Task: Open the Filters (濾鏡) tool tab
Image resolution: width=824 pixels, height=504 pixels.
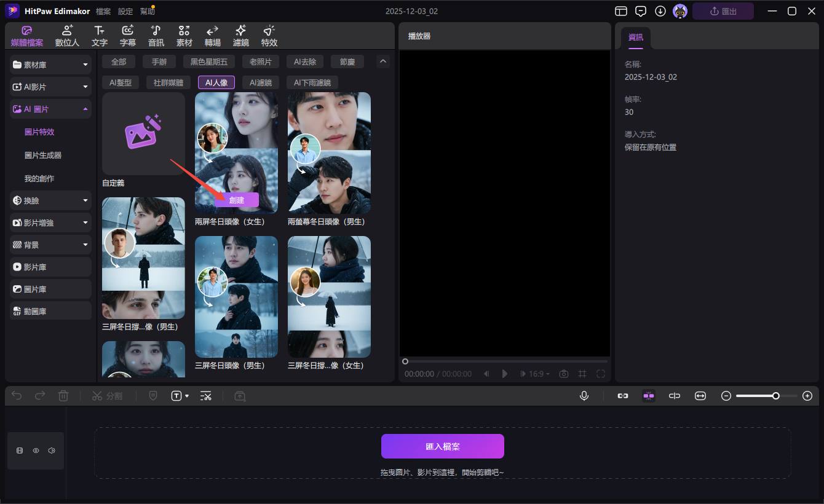Action: tap(240, 36)
